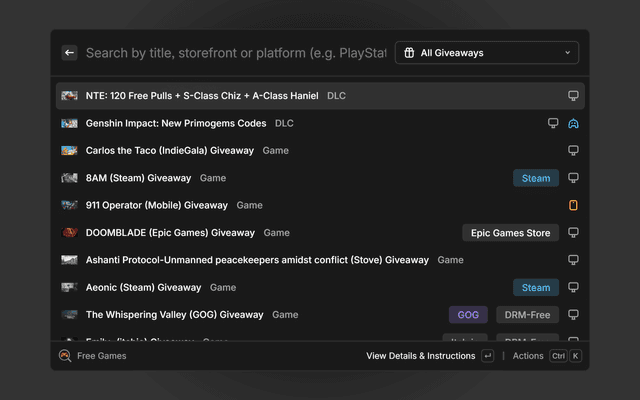Click the Steam tag on Aeonic row
The height and width of the screenshot is (400, 640).
(x=536, y=287)
